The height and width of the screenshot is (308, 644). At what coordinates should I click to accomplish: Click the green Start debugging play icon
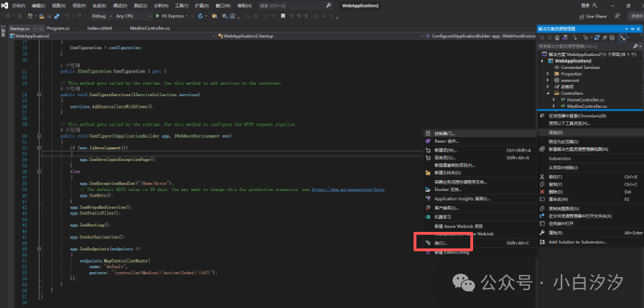tap(157, 16)
